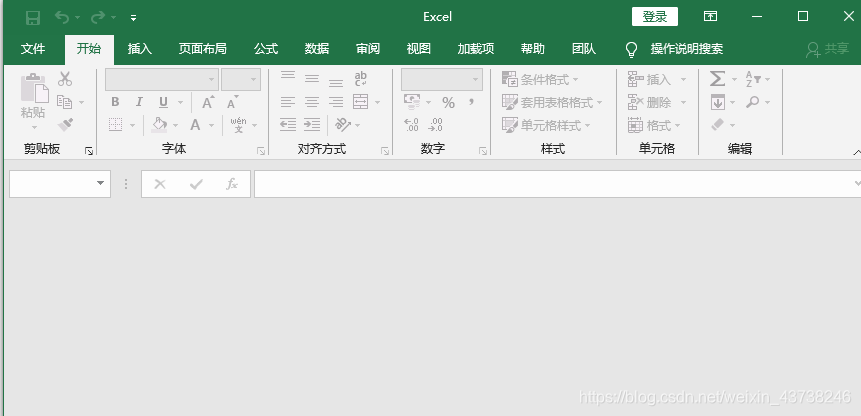861x416 pixels.
Task: Click Increase Indent icon
Action: 312,125
